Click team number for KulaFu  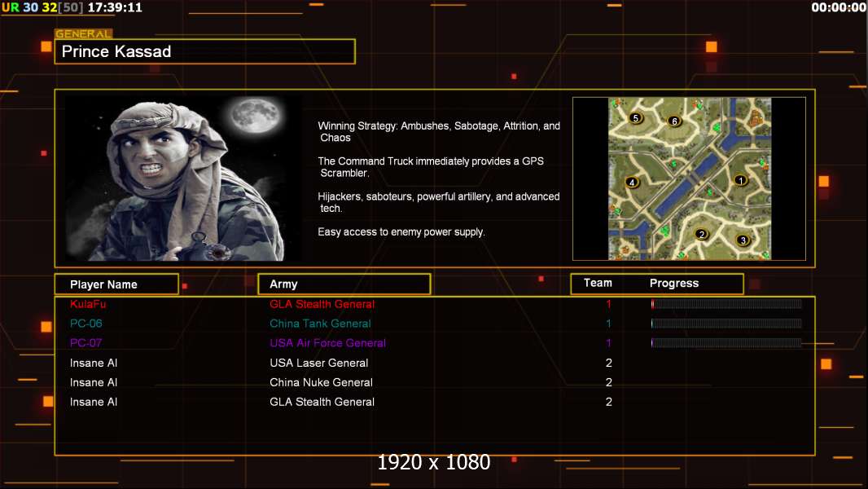(608, 304)
